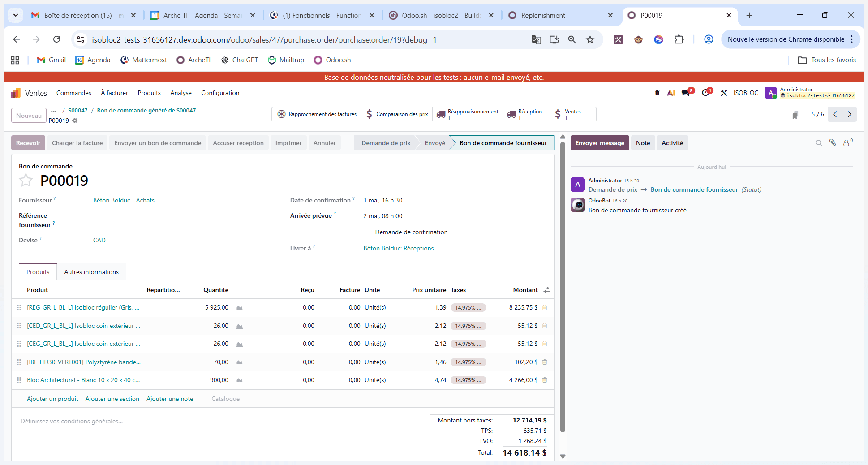Screen dimensions: 868x465
Task: Open the Configuration menu
Action: tap(220, 93)
